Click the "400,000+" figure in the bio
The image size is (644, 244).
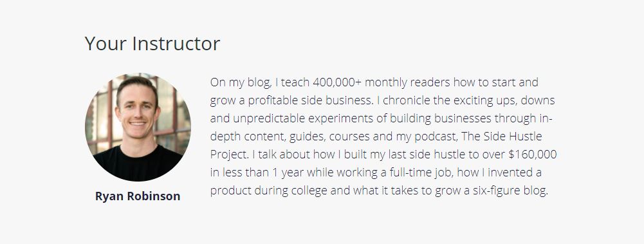336,82
